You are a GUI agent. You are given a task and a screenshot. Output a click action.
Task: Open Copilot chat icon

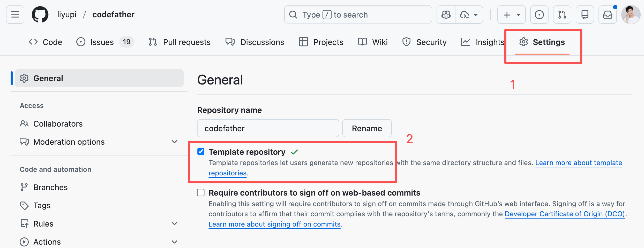(446, 15)
